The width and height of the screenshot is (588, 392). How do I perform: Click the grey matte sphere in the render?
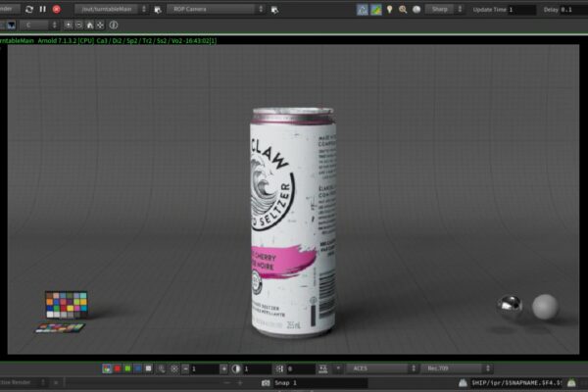[x=545, y=307]
